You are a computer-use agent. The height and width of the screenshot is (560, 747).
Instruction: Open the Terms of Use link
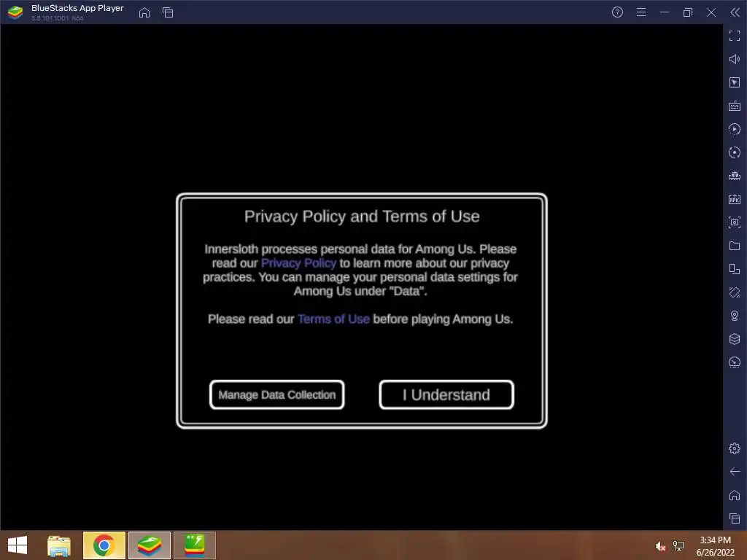click(x=333, y=319)
